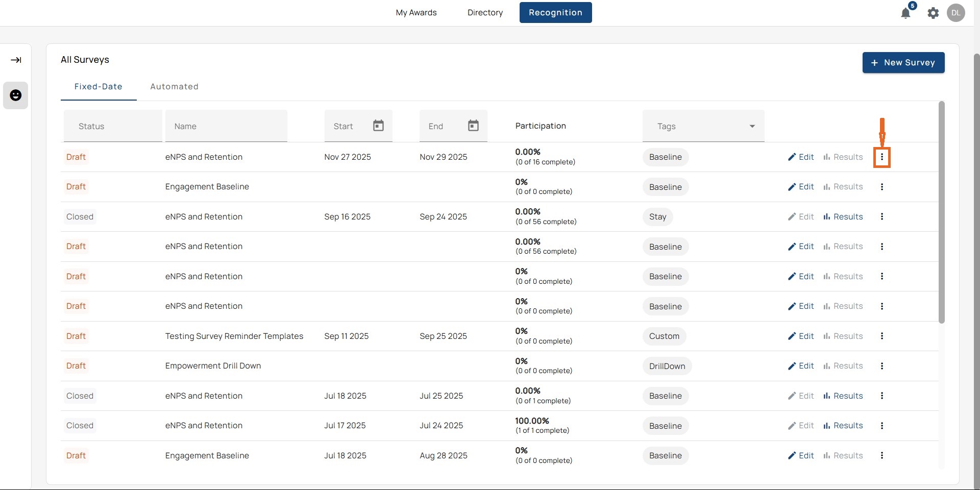The image size is (980, 490).
Task: View Results for Sep 16 2025 survey
Action: (843, 217)
